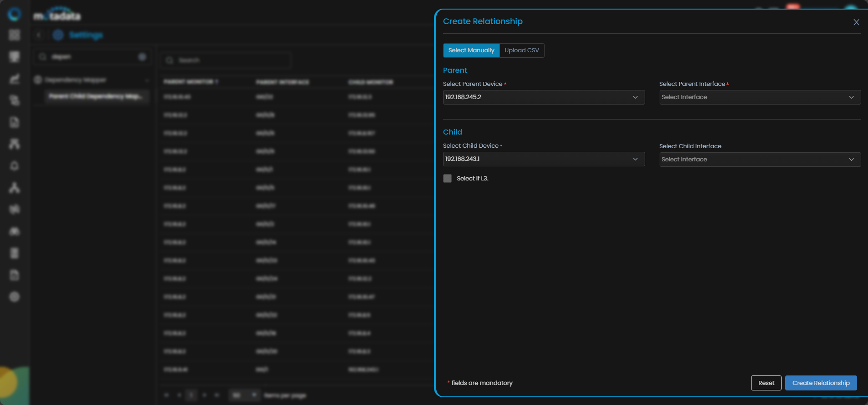Screen dimensions: 868x405
Task: Expand the Select Child Interface dropdown
Action: [x=760, y=160]
